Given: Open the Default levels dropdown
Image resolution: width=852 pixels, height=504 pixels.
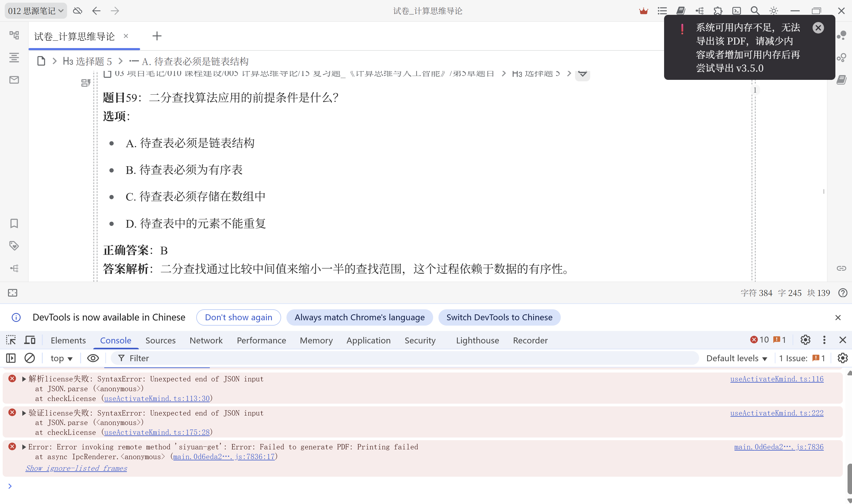Looking at the screenshot, I should tap(737, 358).
